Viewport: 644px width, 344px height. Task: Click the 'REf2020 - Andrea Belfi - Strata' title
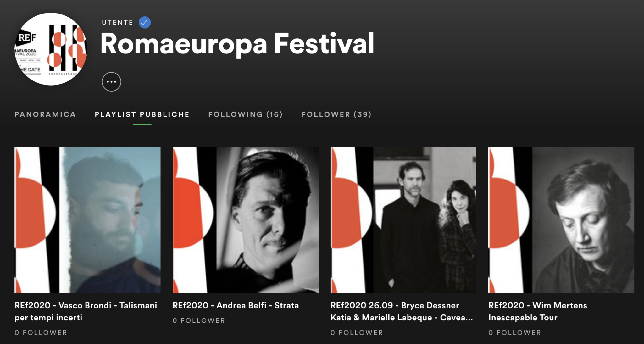click(x=236, y=305)
